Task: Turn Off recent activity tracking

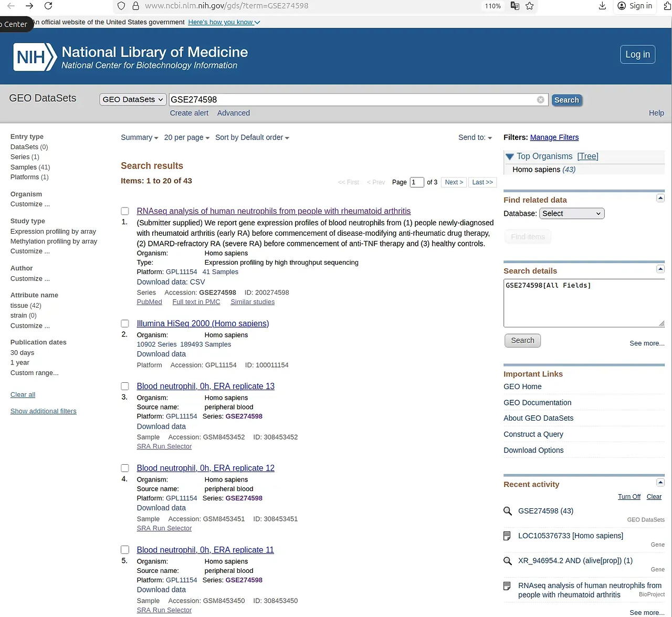Action: (629, 497)
